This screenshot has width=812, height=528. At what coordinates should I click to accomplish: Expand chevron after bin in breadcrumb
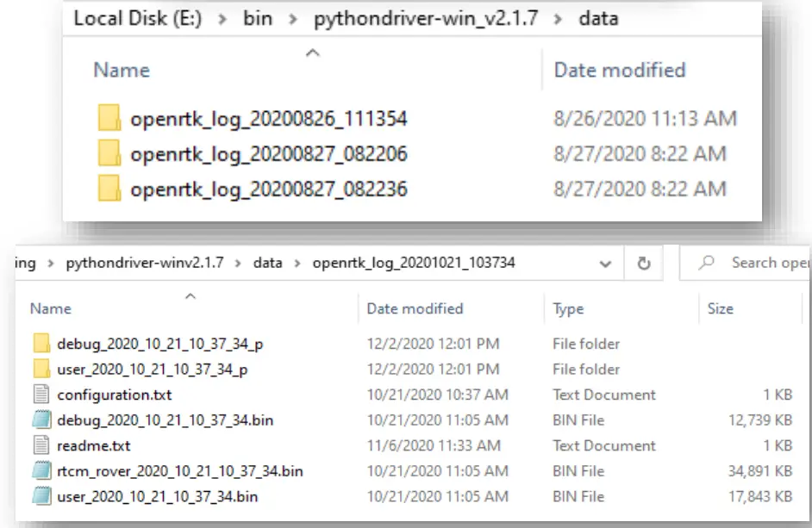pyautogui.click(x=292, y=18)
